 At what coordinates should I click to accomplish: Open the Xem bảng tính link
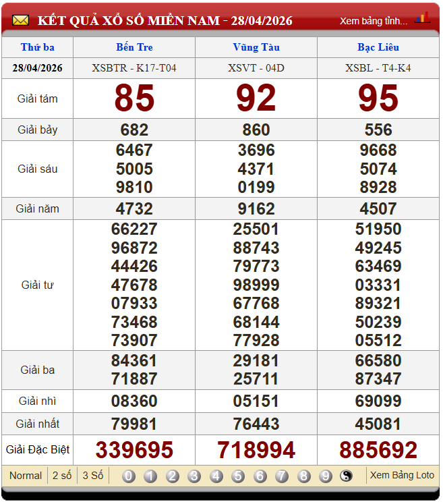374,21
